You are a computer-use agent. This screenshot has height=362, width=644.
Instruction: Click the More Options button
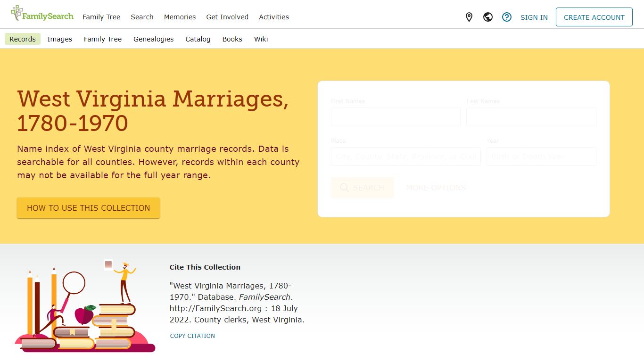[x=436, y=188]
